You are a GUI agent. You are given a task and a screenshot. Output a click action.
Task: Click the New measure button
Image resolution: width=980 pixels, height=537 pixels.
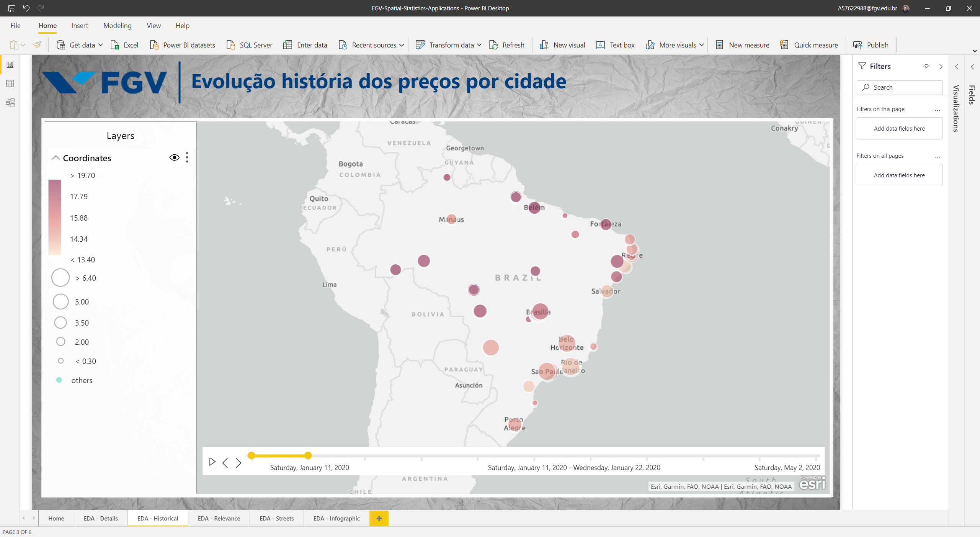coord(742,45)
